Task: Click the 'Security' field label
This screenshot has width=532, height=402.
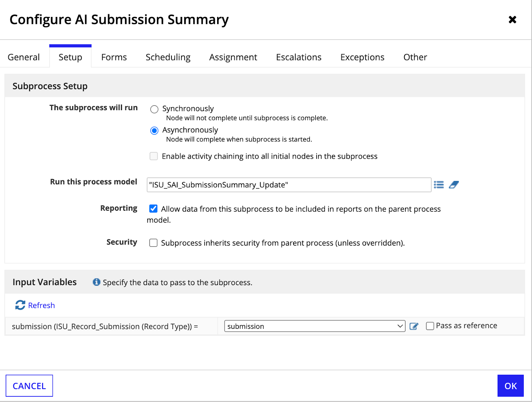Action: point(122,242)
